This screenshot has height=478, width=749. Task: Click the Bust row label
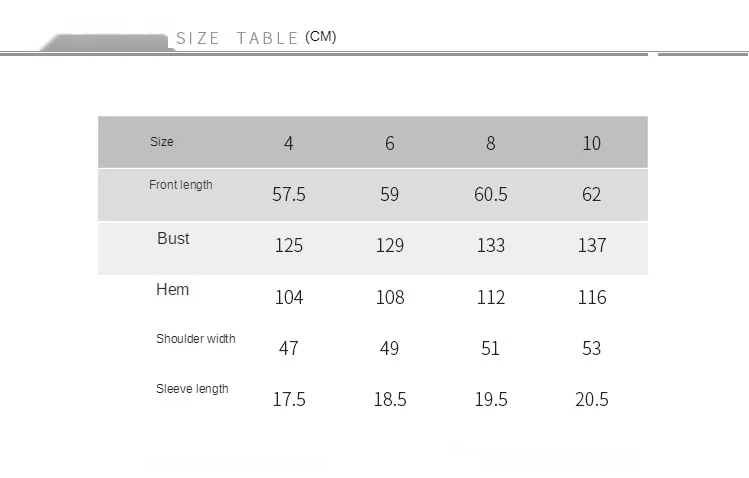173,238
